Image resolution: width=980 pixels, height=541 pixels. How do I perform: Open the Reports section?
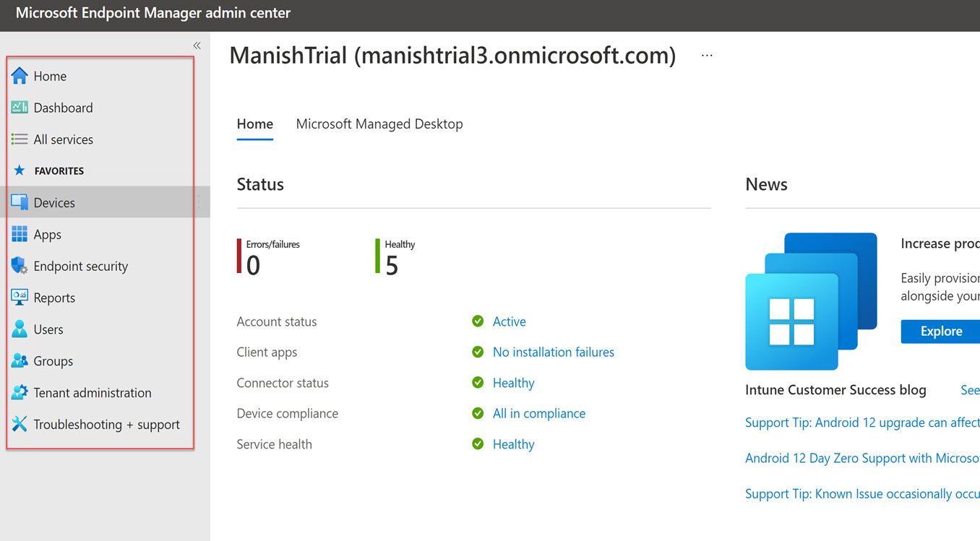(54, 297)
